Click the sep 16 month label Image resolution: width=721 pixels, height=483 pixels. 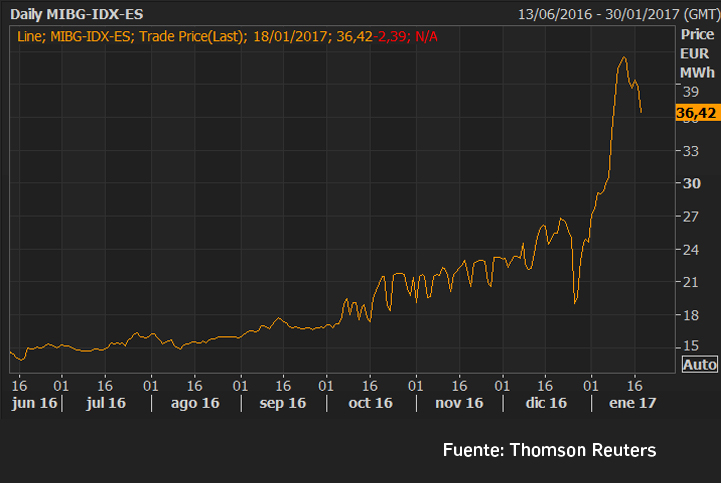(x=283, y=403)
